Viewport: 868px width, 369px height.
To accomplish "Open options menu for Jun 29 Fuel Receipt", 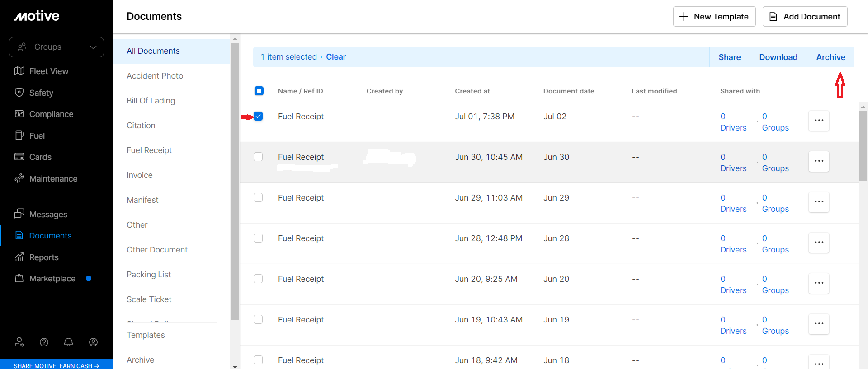I will [819, 202].
